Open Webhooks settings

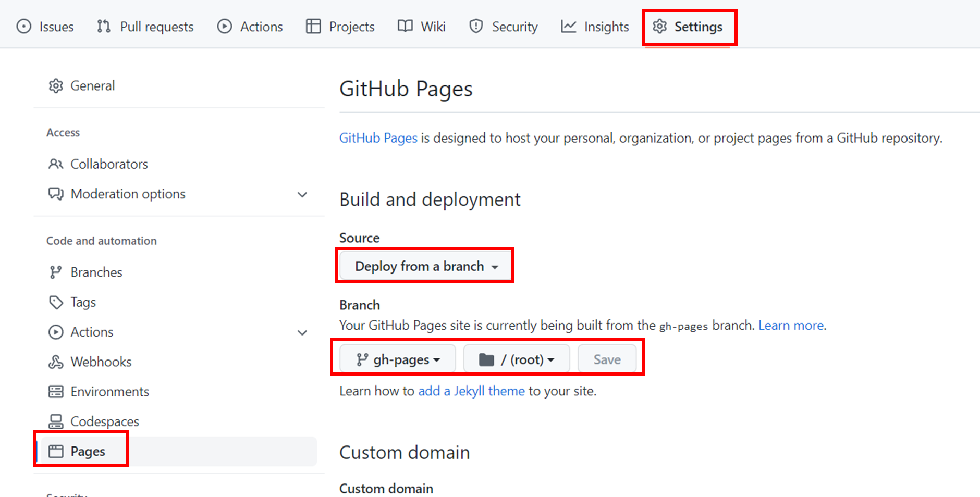[178, 362]
